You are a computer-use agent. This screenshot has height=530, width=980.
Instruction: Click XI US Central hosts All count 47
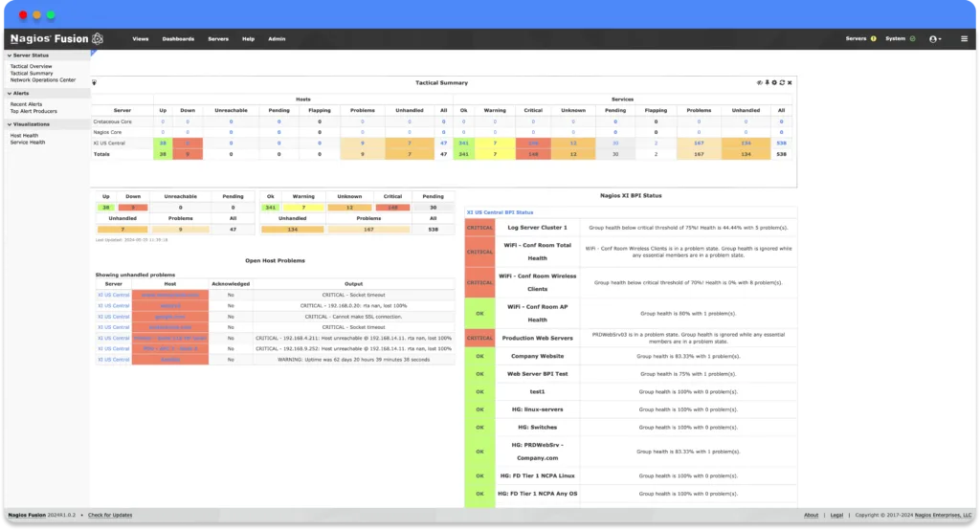(444, 144)
